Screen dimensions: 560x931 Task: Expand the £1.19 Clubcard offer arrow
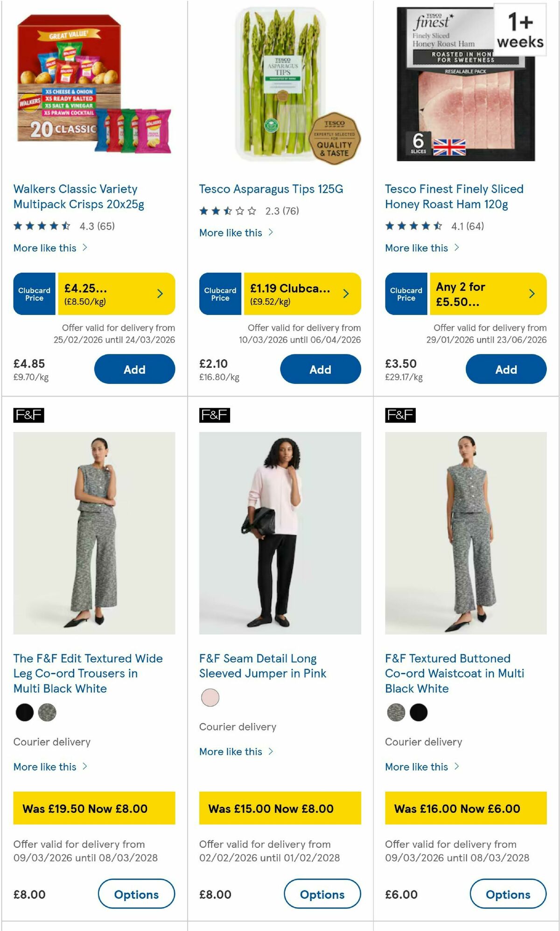click(345, 293)
